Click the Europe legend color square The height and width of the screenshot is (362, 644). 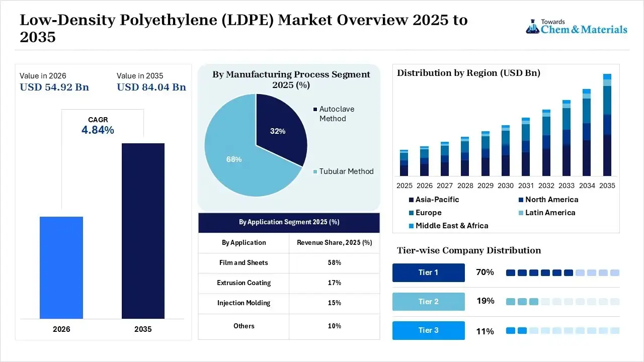point(411,213)
